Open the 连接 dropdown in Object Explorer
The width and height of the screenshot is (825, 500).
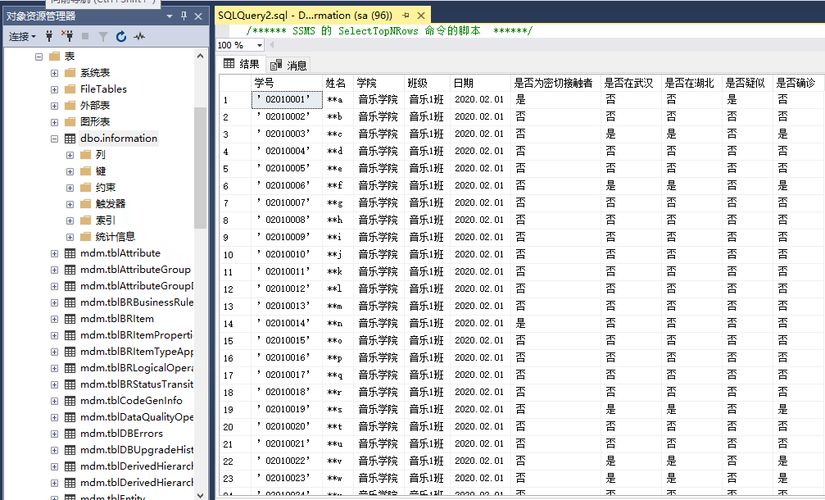22,36
